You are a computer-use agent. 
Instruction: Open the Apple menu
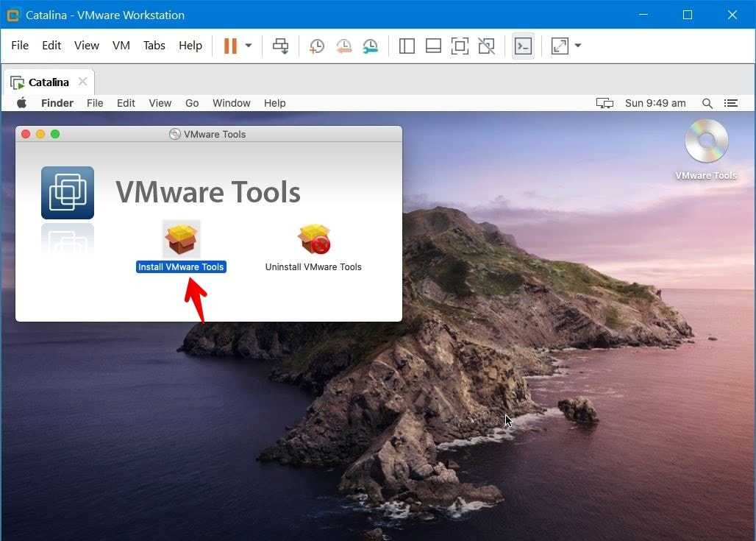22,103
